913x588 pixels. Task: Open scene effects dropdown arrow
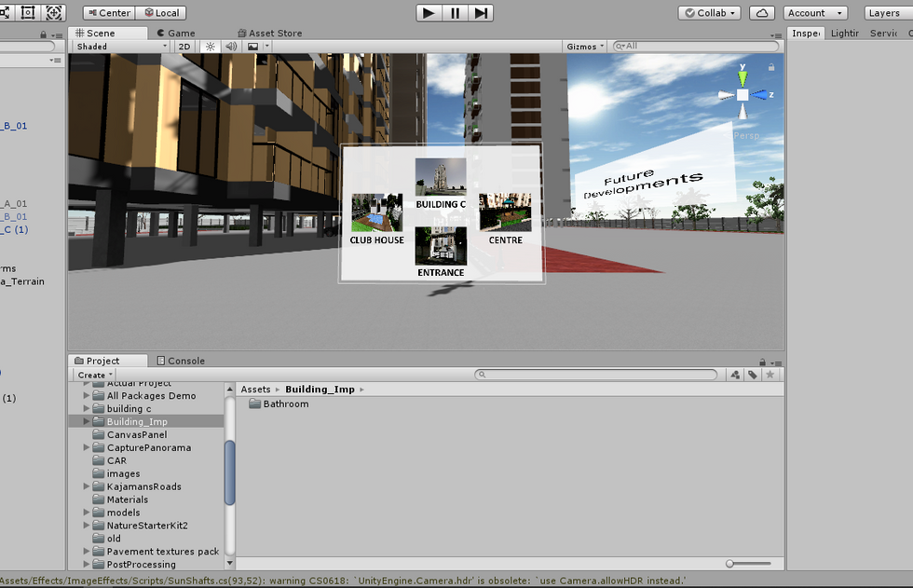[266, 47]
